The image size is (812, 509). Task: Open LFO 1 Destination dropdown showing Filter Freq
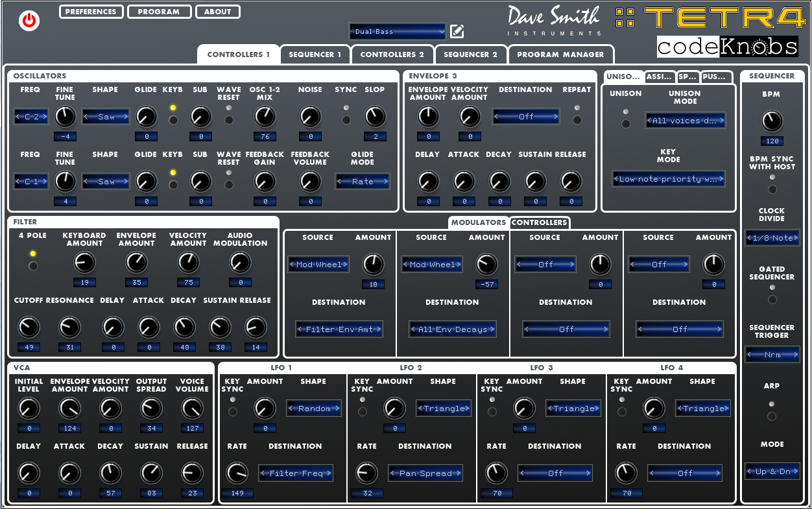[296, 473]
